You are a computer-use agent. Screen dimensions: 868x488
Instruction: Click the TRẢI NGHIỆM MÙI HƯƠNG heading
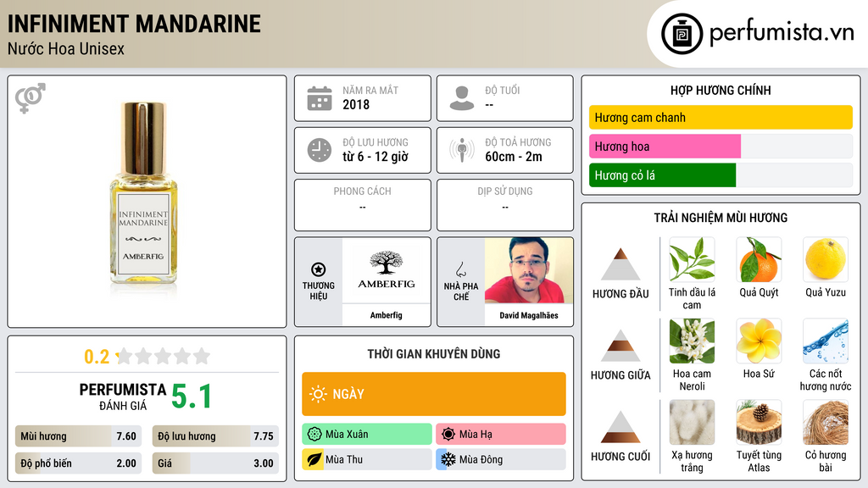721,218
